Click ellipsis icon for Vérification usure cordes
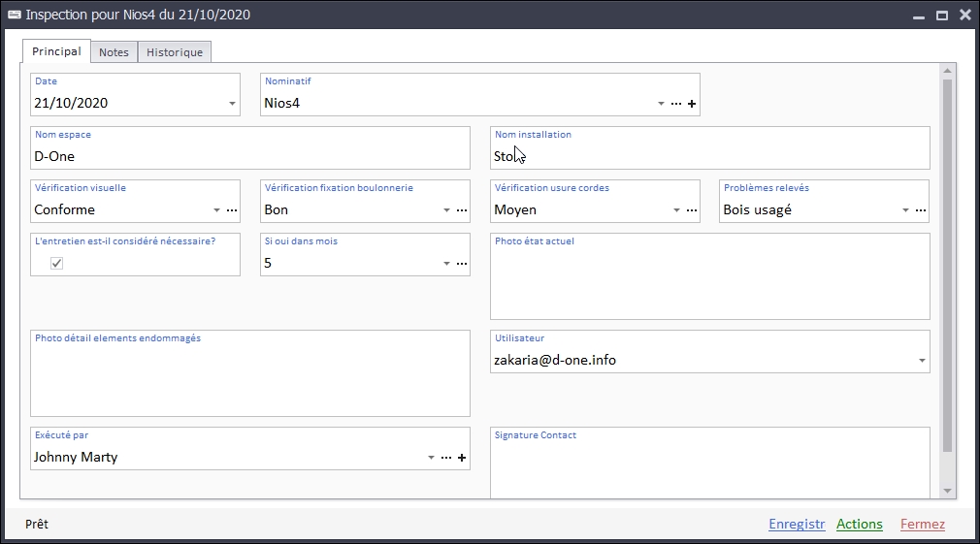This screenshot has height=544, width=980. 692,210
